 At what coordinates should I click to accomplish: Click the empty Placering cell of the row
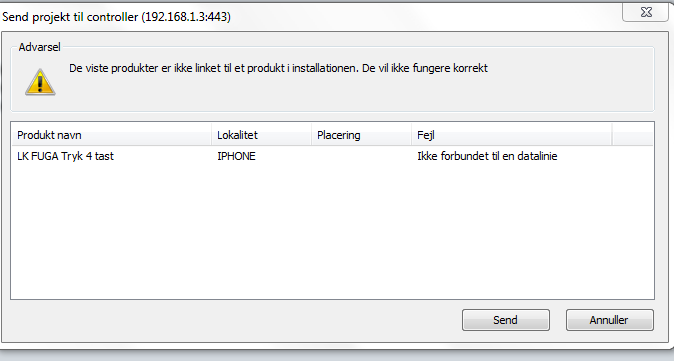[x=362, y=156]
